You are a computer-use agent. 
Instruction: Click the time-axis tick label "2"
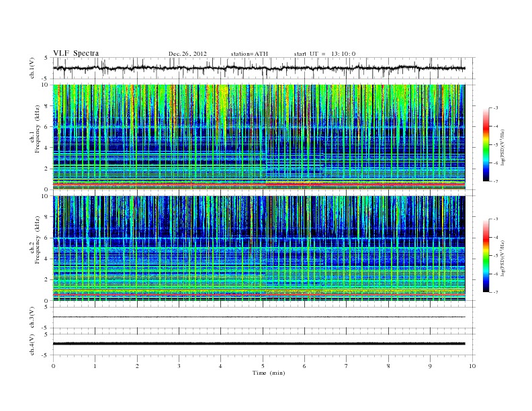click(x=137, y=366)
